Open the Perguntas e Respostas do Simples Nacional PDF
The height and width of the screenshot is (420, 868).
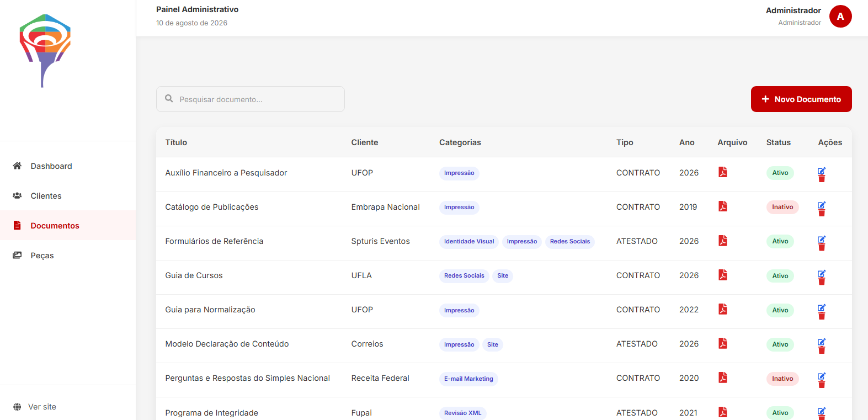point(722,378)
